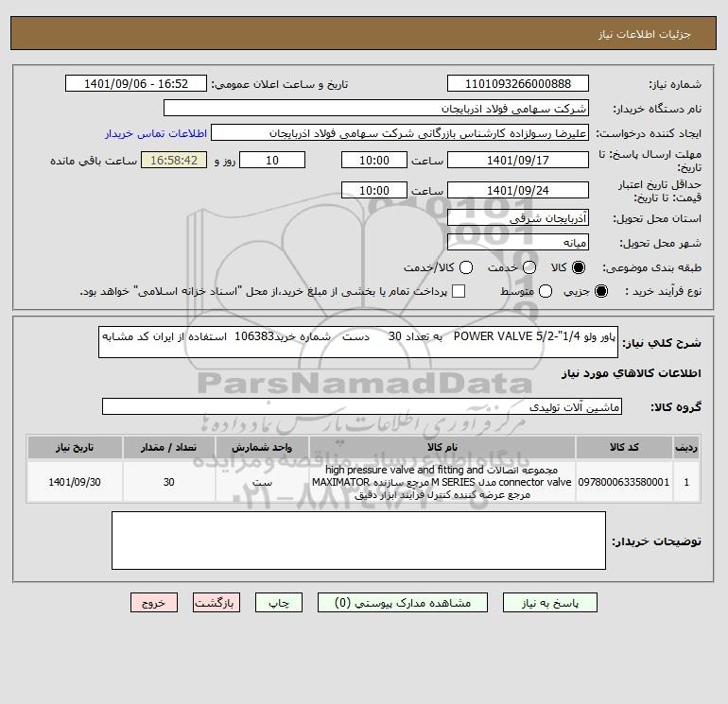This screenshot has width=728, height=704.
Task: Click the quantity cell 30 in table
Action: (168, 482)
